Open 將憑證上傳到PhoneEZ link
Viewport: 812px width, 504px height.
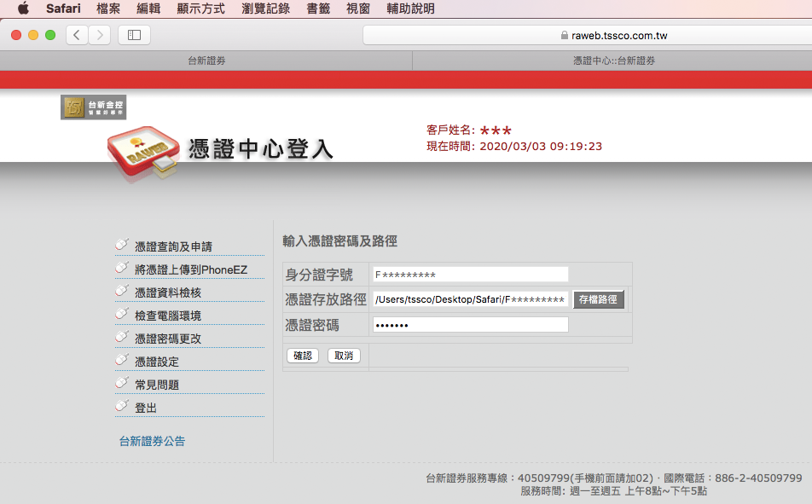191,269
